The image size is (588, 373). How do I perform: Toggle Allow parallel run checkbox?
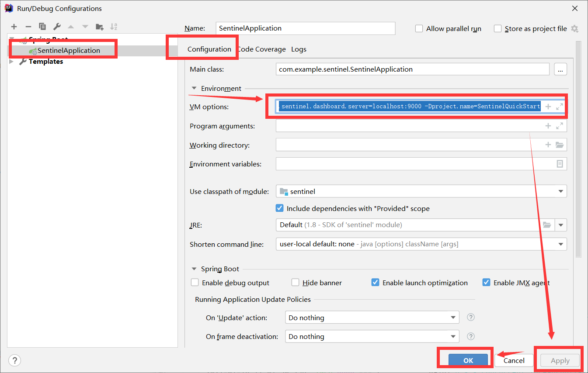click(x=419, y=28)
